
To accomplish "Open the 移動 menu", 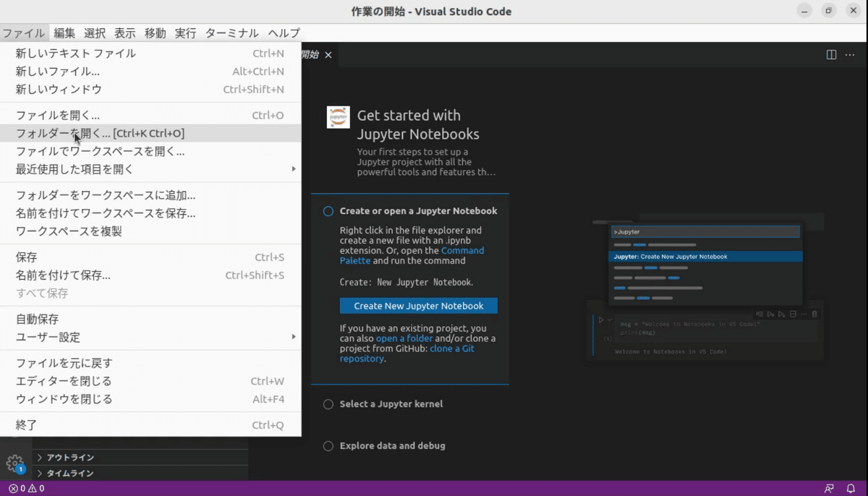I will [156, 33].
